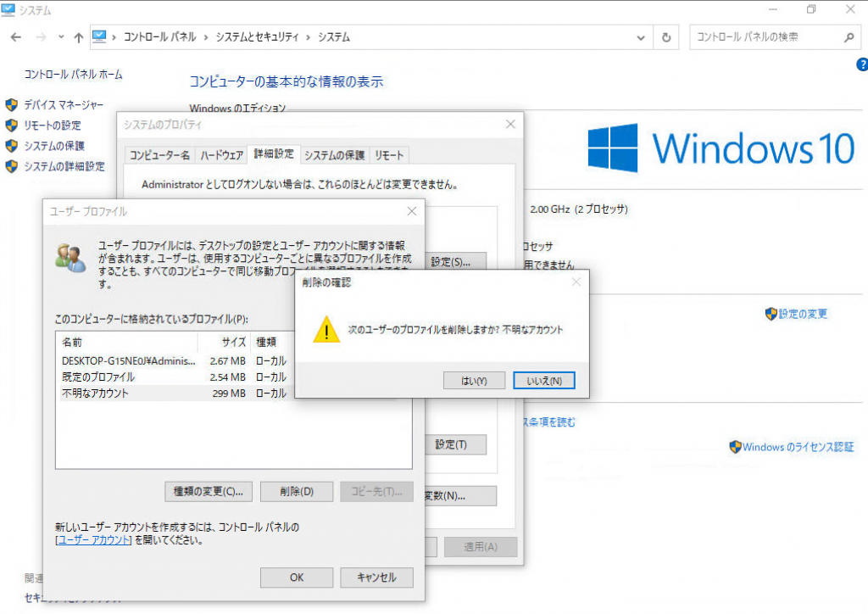Select the DESKTOP-G15NE0J¥Adminis... profile row
The width and height of the screenshot is (868, 614).
(174, 361)
